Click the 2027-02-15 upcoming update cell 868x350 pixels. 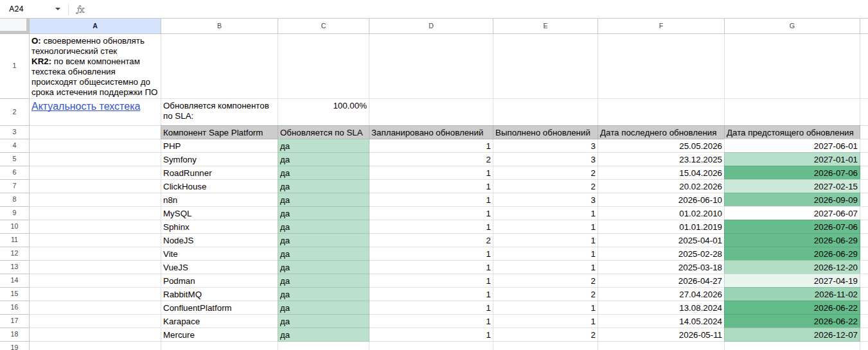[792, 186]
